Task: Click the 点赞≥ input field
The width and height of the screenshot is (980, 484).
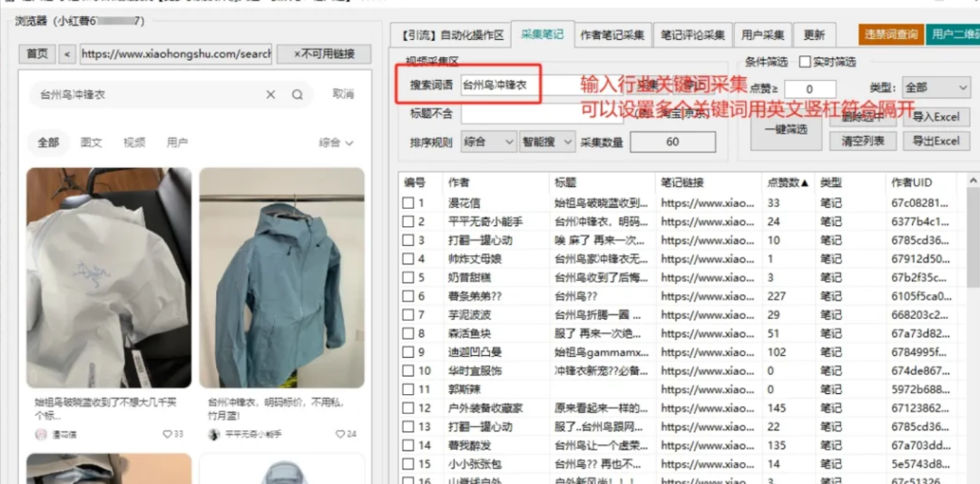Action: pos(810,89)
